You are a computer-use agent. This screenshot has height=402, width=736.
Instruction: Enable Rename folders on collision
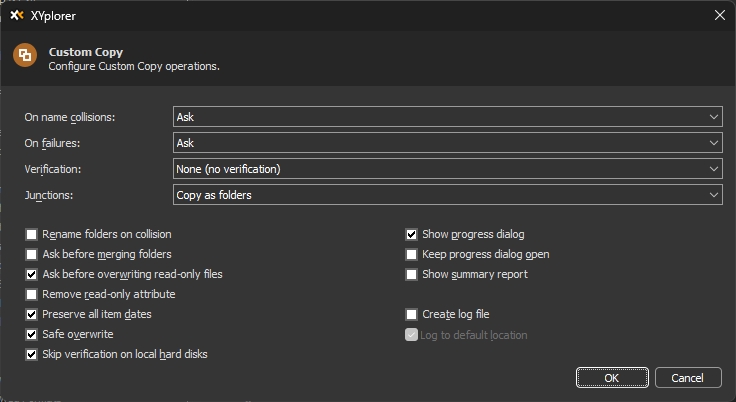(x=32, y=234)
